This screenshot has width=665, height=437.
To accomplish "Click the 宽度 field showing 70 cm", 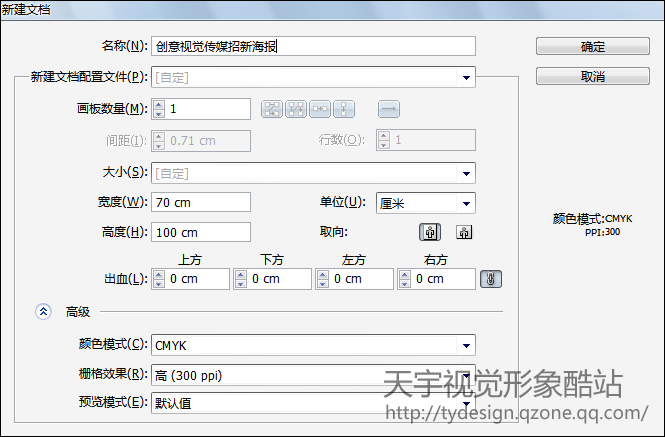I will [201, 202].
